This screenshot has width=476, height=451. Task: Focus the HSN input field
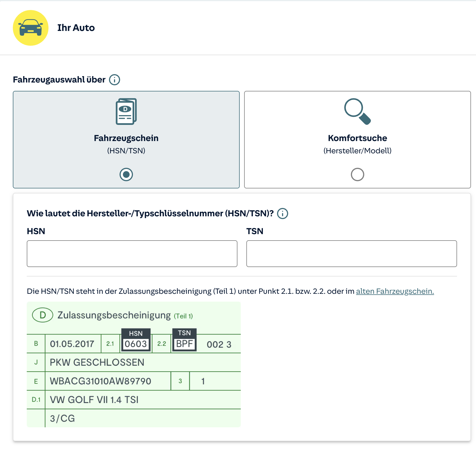tap(132, 254)
